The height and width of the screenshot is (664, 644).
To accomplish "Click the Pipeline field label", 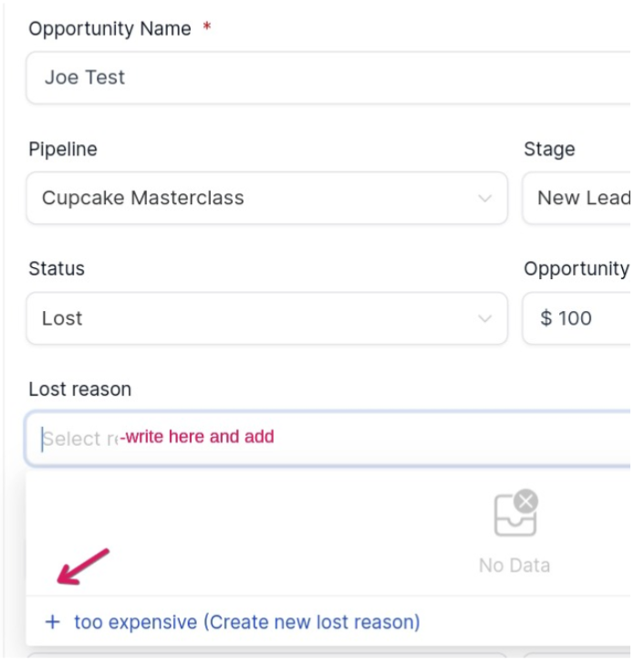I will tap(63, 150).
